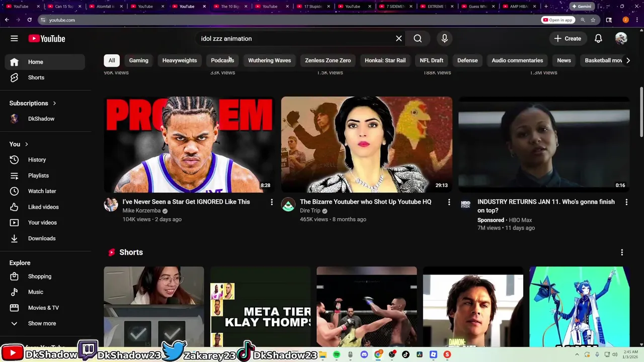Open Mike Korzemba video thumbnail
The image size is (644, 362).
point(189,144)
